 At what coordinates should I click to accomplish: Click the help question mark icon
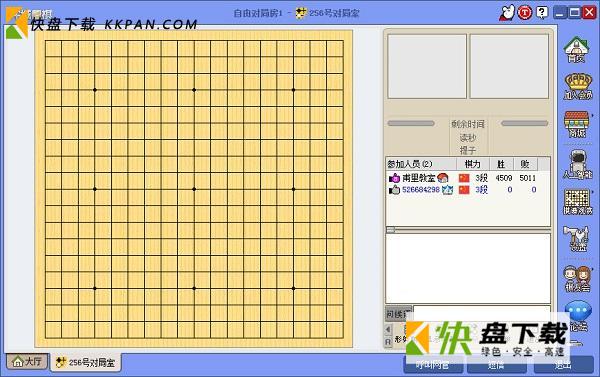pos(542,13)
